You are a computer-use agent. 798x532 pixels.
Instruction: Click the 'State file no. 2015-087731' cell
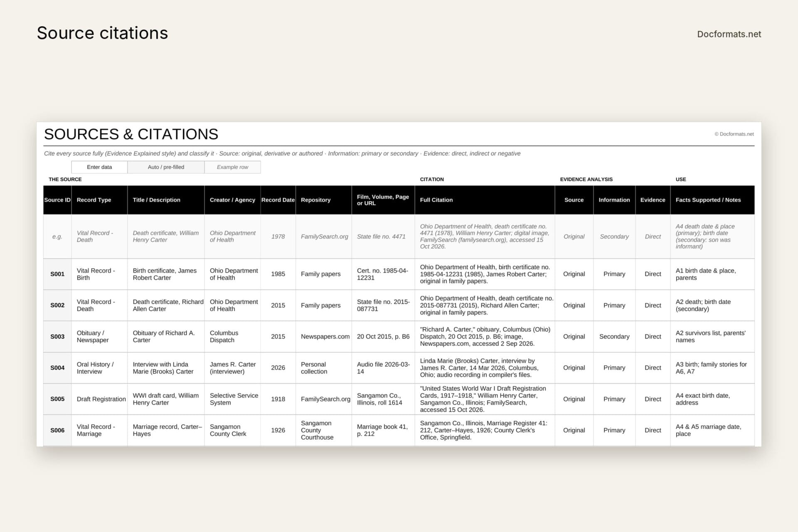point(383,305)
